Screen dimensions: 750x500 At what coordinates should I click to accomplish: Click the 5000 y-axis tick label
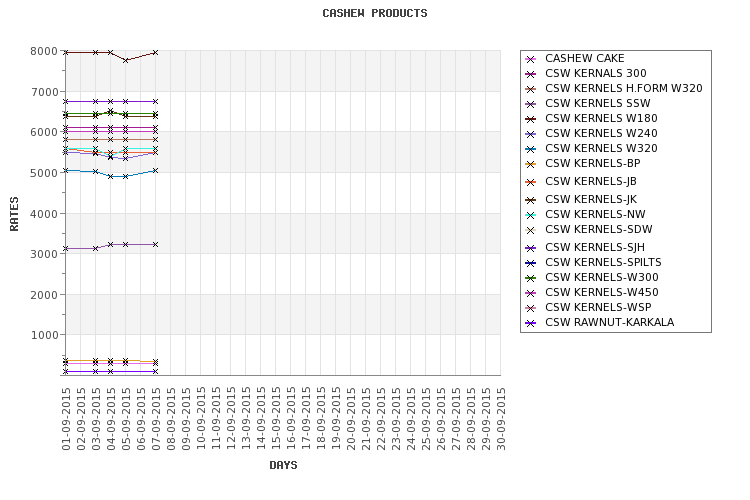(x=44, y=173)
